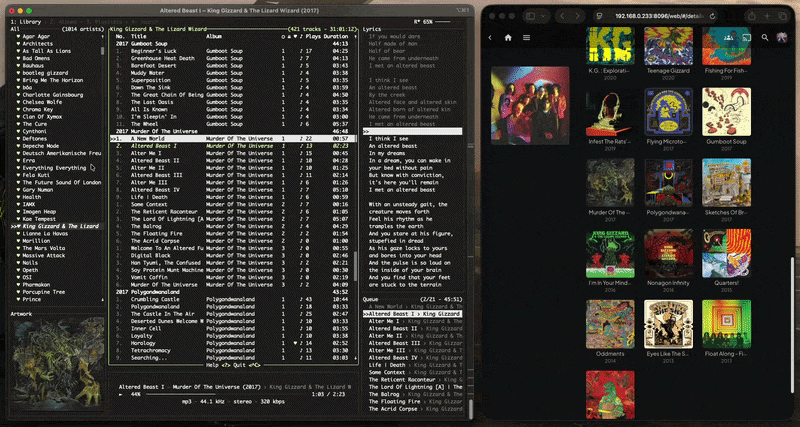
Task: Click the Jellyfin home icon
Action: 508,37
